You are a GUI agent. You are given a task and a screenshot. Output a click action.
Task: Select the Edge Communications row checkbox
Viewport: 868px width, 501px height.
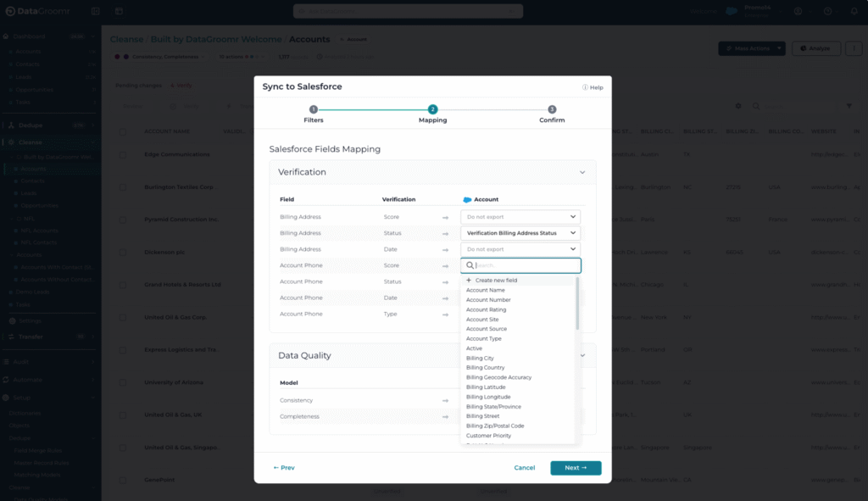click(123, 154)
